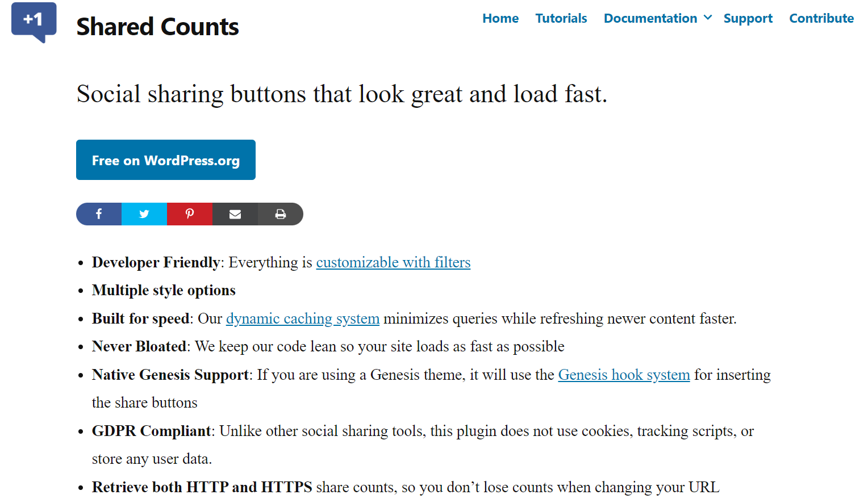Go to the Home nav item
The width and height of the screenshot is (868, 503).
[x=500, y=18]
